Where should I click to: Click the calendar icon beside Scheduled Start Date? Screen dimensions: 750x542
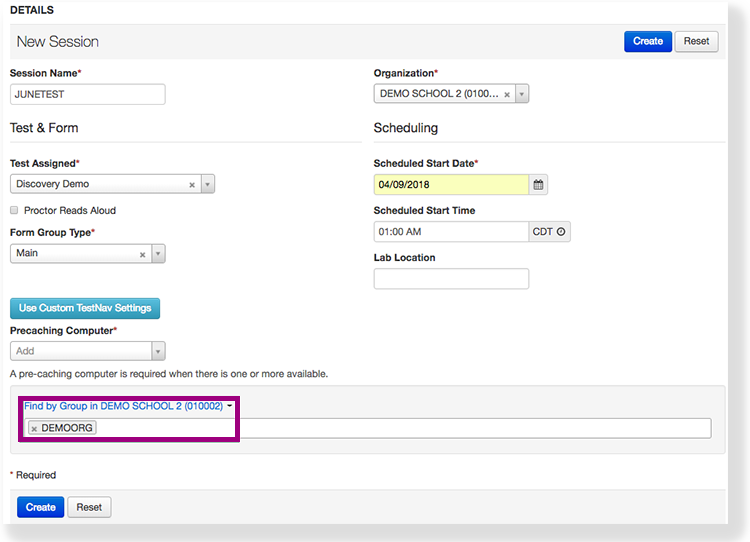[538, 185]
